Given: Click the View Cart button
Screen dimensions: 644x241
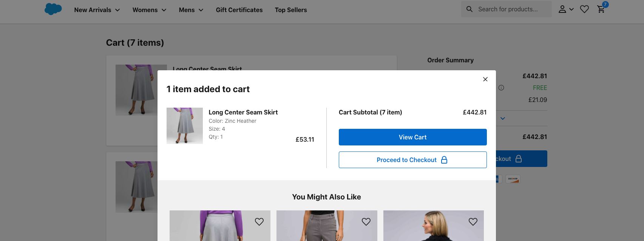Looking at the screenshot, I should (x=412, y=137).
